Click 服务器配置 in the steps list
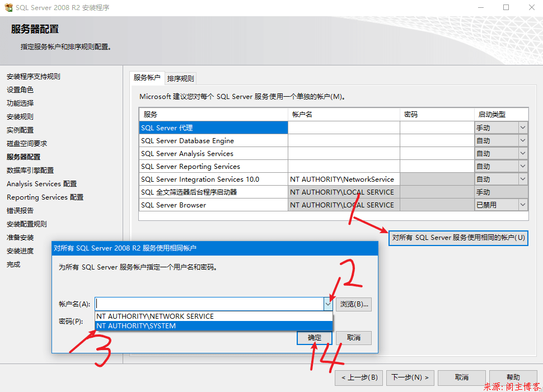The image size is (543, 392). tap(24, 157)
